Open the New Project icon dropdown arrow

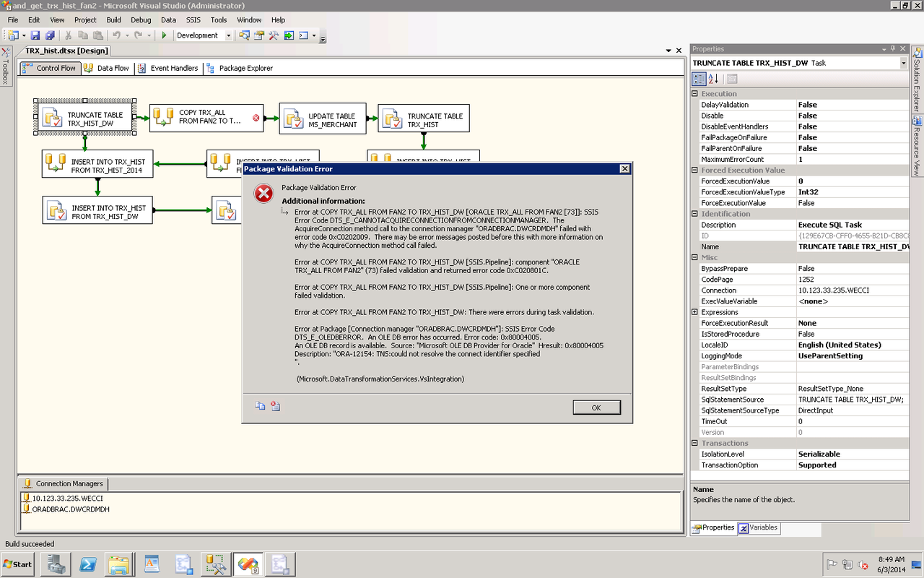pyautogui.click(x=23, y=35)
